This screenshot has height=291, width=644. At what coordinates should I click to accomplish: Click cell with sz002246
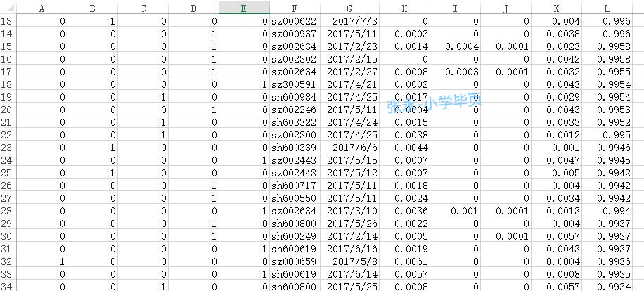(295, 110)
